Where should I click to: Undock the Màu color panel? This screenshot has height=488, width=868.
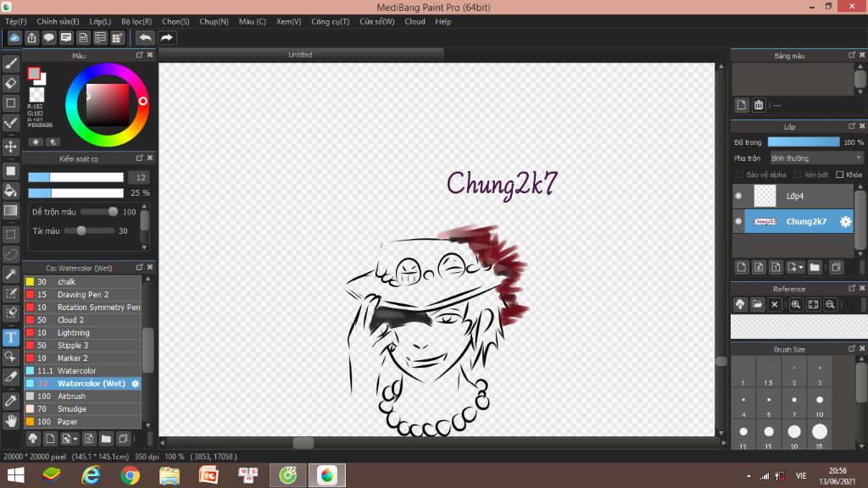[140, 55]
